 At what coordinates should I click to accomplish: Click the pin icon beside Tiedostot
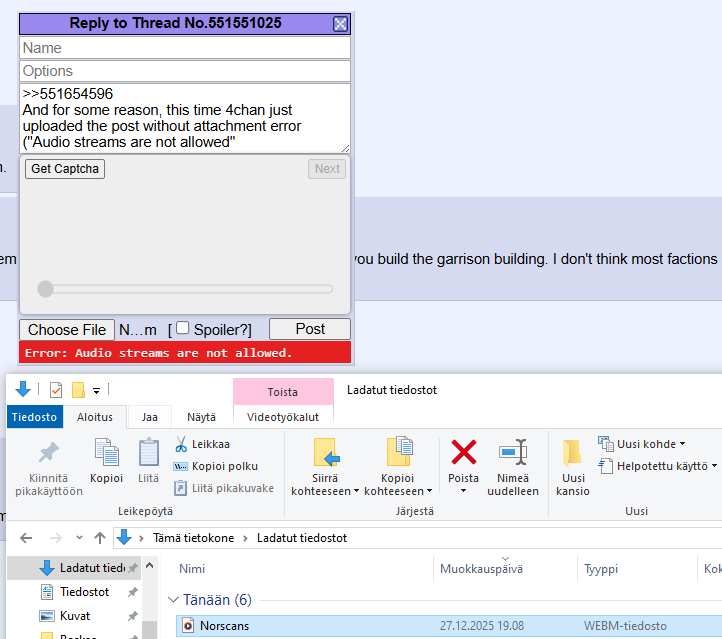click(x=133, y=592)
